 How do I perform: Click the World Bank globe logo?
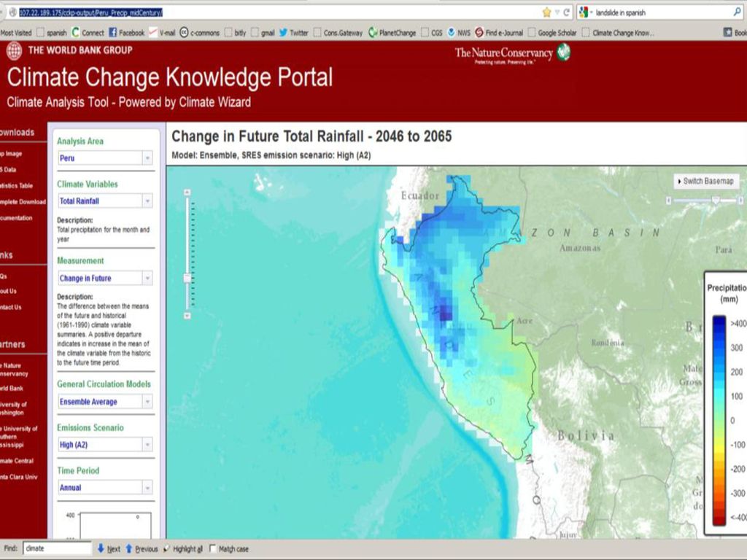(14, 50)
